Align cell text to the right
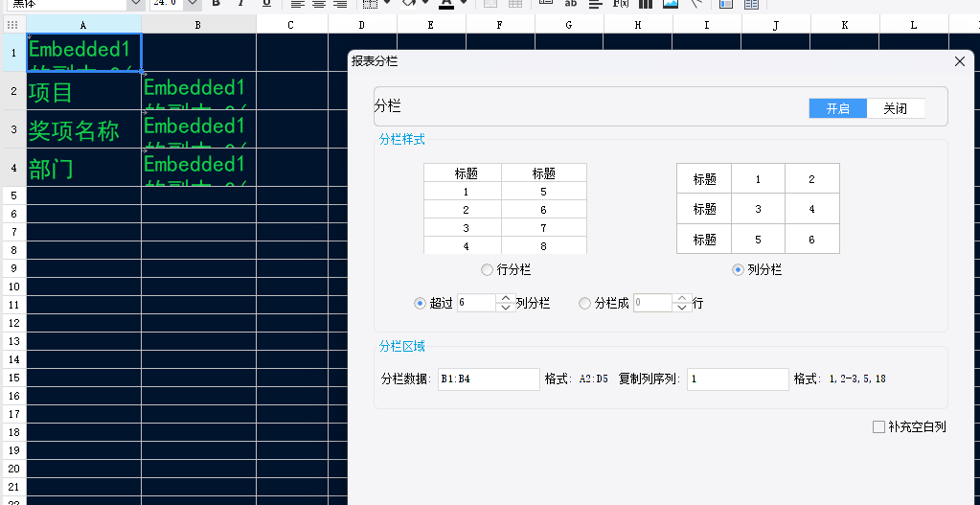This screenshot has width=980, height=505. [340, 3]
